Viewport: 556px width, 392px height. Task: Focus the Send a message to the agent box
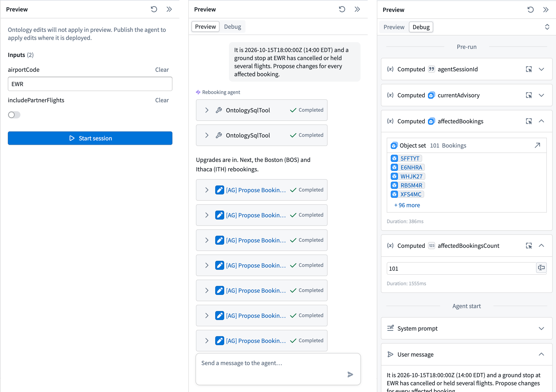[x=278, y=369]
